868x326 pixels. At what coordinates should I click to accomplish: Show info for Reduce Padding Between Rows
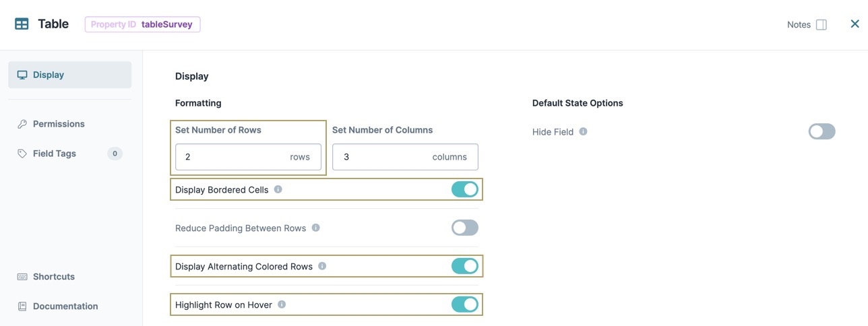click(x=316, y=228)
